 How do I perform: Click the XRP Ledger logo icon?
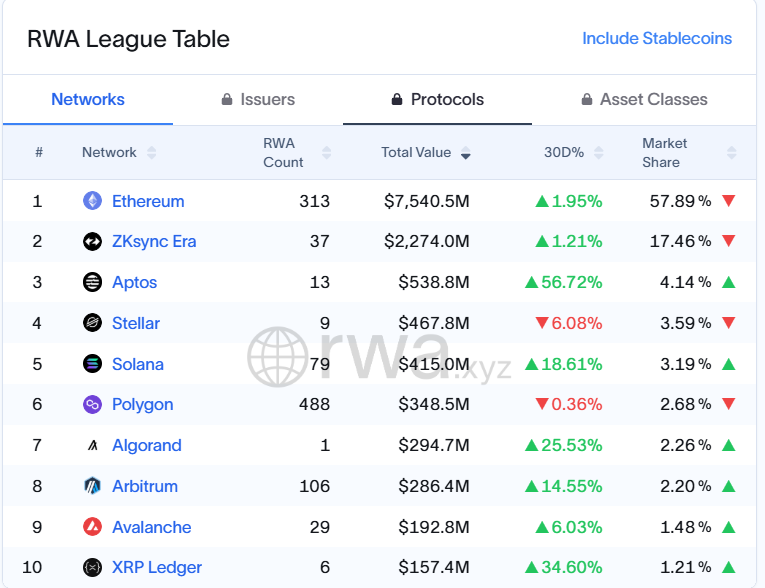92,568
